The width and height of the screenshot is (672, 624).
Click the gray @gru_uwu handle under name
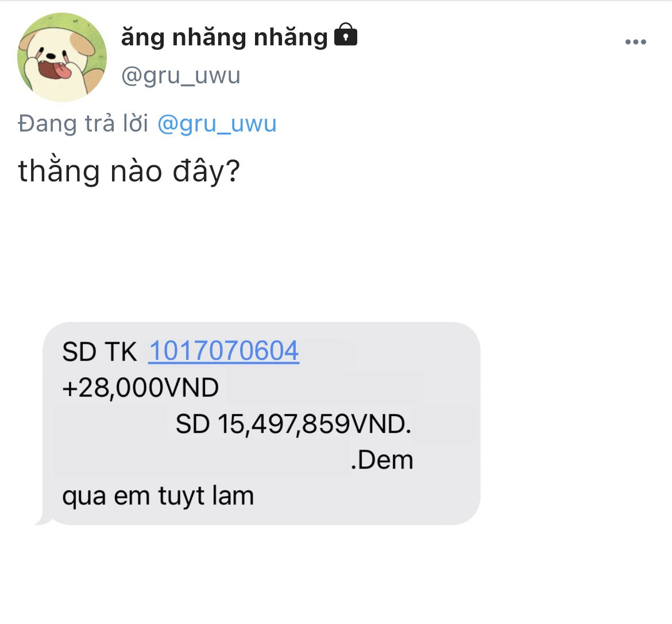pos(180,76)
